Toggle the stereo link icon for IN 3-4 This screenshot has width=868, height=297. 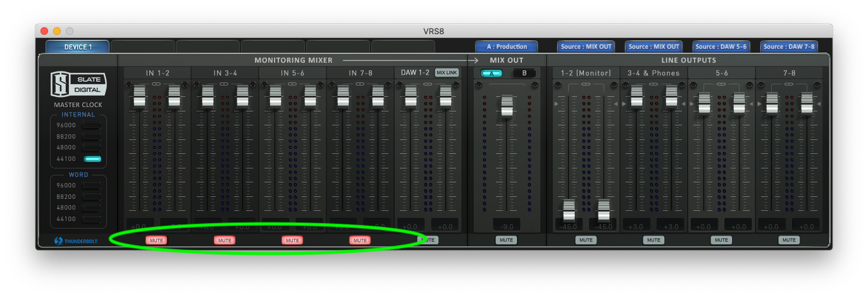point(225,84)
